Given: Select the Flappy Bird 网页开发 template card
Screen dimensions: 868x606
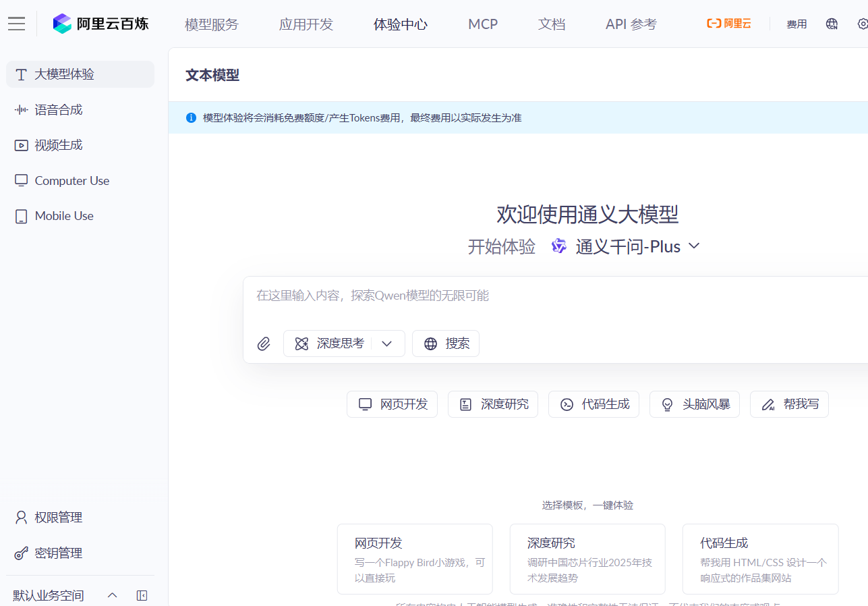Looking at the screenshot, I should (414, 559).
